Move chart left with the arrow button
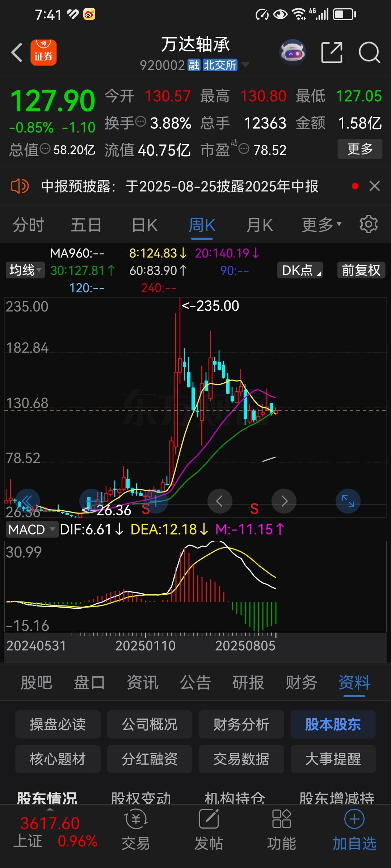Viewport: 391px width, 868px height. click(x=220, y=501)
